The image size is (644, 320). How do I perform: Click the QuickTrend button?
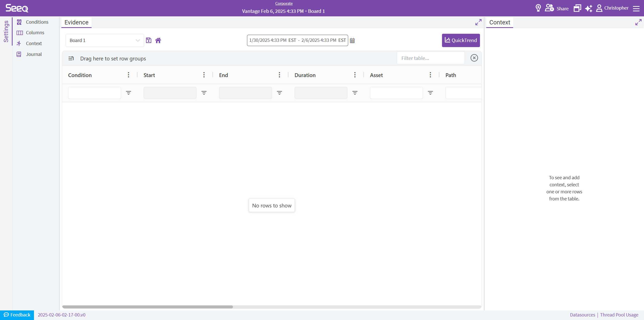click(461, 40)
